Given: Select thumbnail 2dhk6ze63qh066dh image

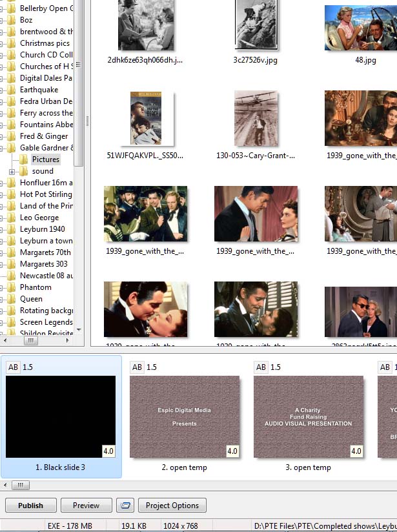Looking at the screenshot, I should (146, 25).
